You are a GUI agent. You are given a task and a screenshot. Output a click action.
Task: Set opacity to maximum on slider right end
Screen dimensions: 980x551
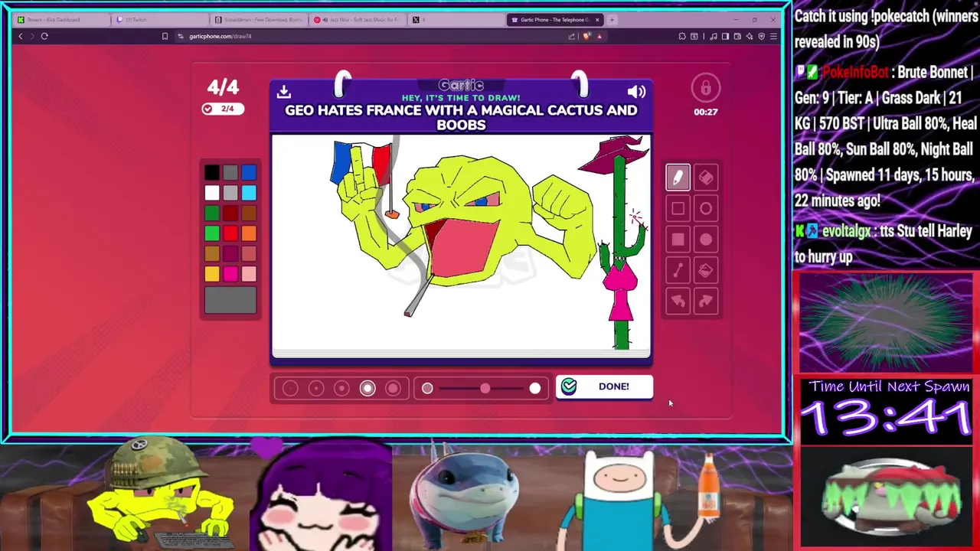click(x=534, y=389)
